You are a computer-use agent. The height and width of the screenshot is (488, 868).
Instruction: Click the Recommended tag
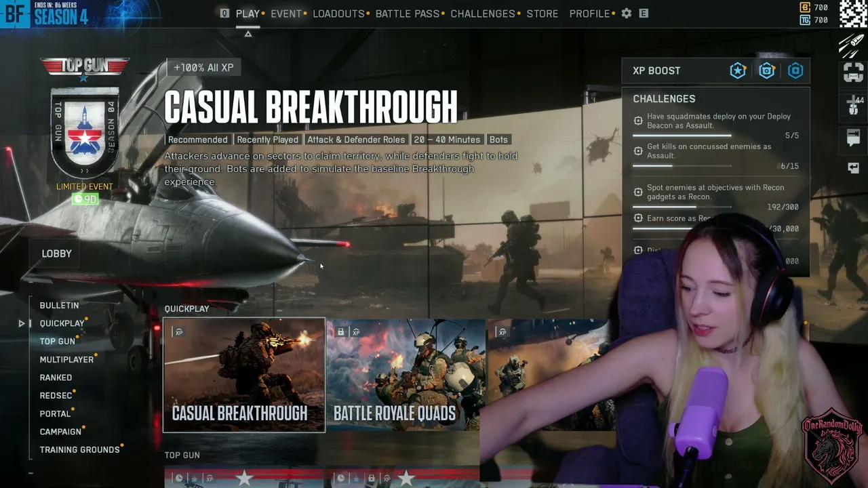[197, 140]
